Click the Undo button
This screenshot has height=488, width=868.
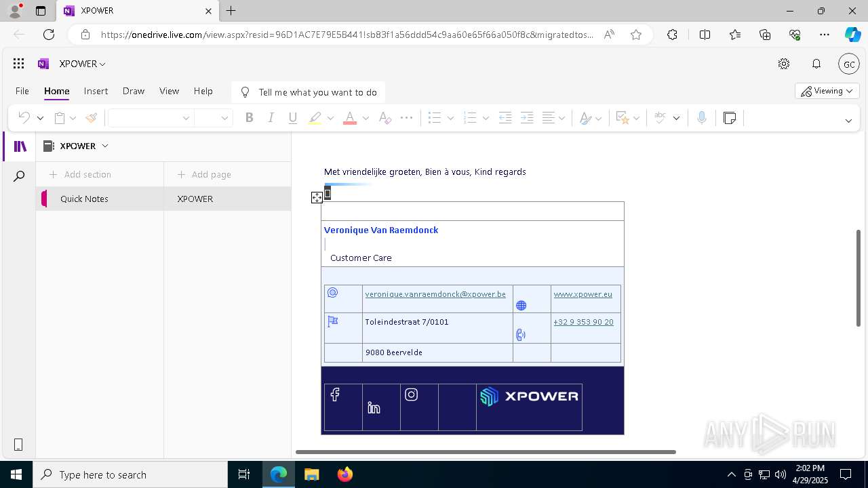tap(24, 118)
